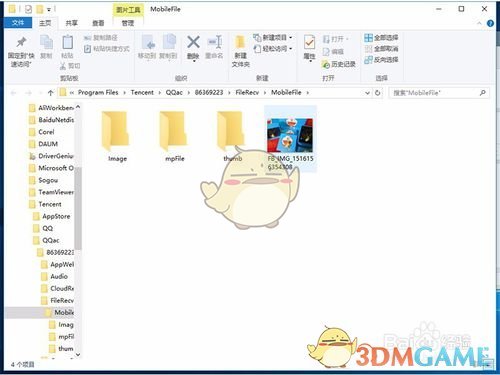Switch to the Share ribbon tab
The height and width of the screenshot is (375, 500).
click(71, 23)
